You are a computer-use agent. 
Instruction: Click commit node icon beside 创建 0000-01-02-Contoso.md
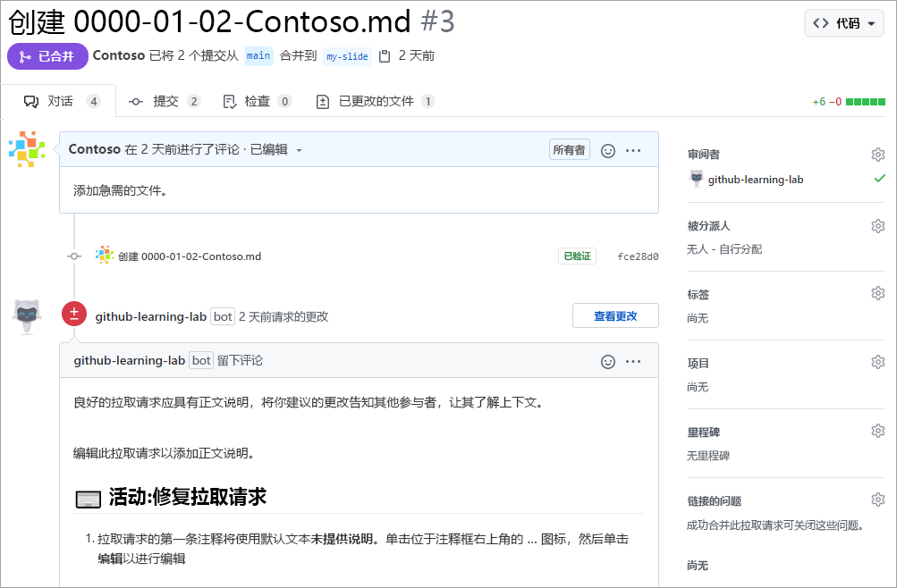pyautogui.click(x=74, y=256)
